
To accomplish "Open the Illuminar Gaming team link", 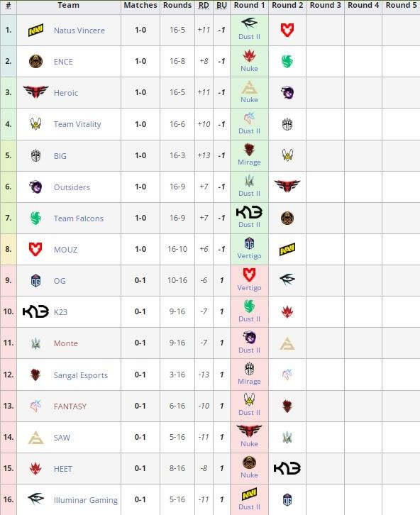I will pos(86,500).
